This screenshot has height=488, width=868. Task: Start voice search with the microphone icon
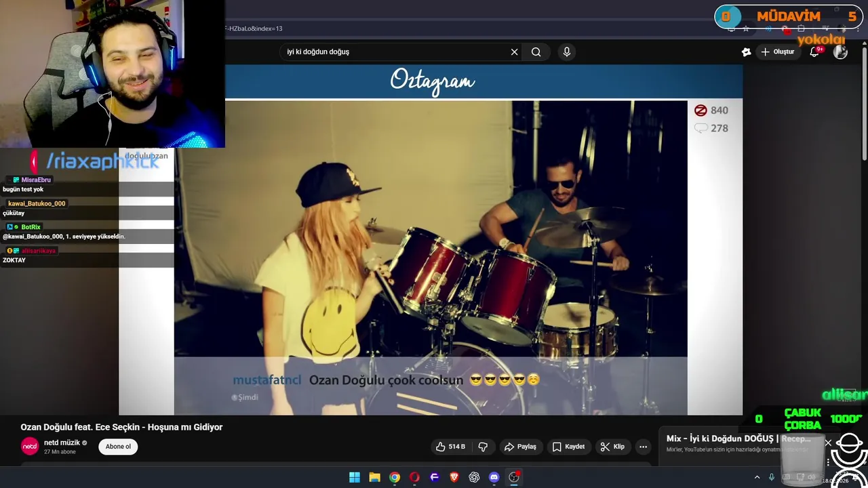click(567, 52)
